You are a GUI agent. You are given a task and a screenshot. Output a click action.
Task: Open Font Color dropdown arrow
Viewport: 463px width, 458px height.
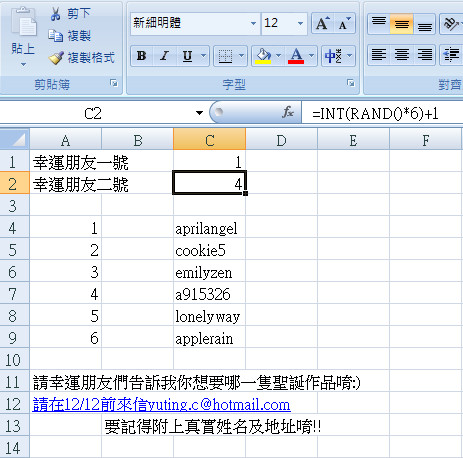point(312,56)
